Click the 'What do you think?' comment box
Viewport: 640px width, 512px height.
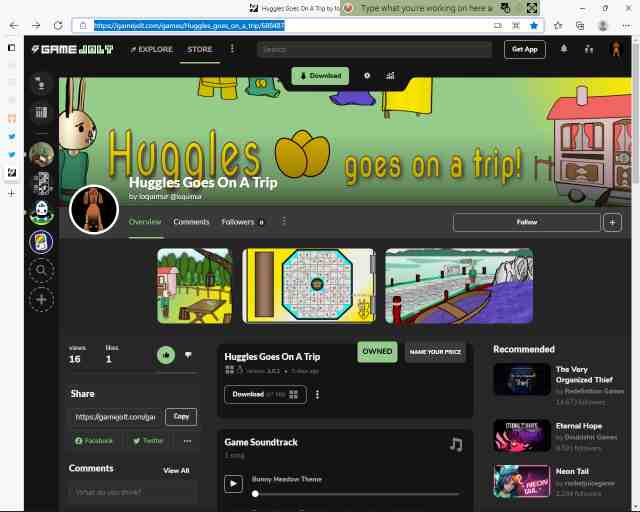pyautogui.click(x=133, y=492)
